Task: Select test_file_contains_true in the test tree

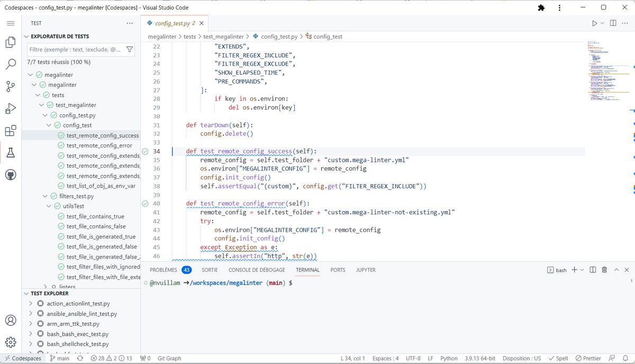Action: click(x=95, y=216)
